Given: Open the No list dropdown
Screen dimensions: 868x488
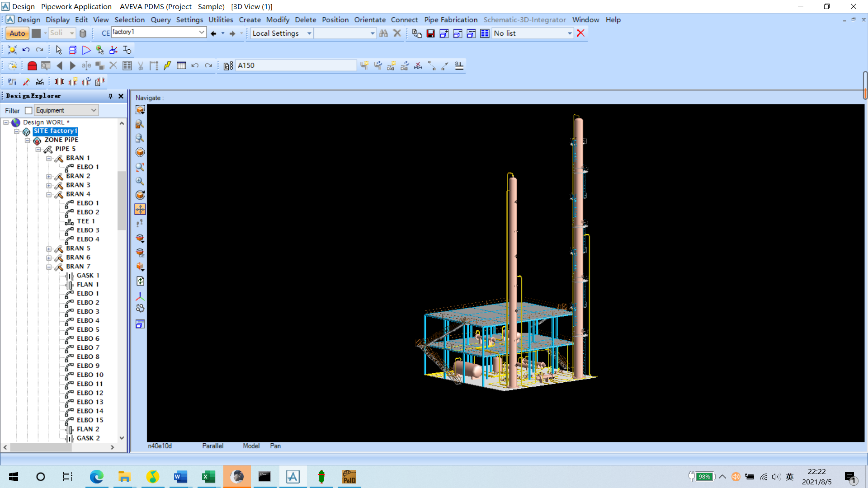Looking at the screenshot, I should point(570,33).
